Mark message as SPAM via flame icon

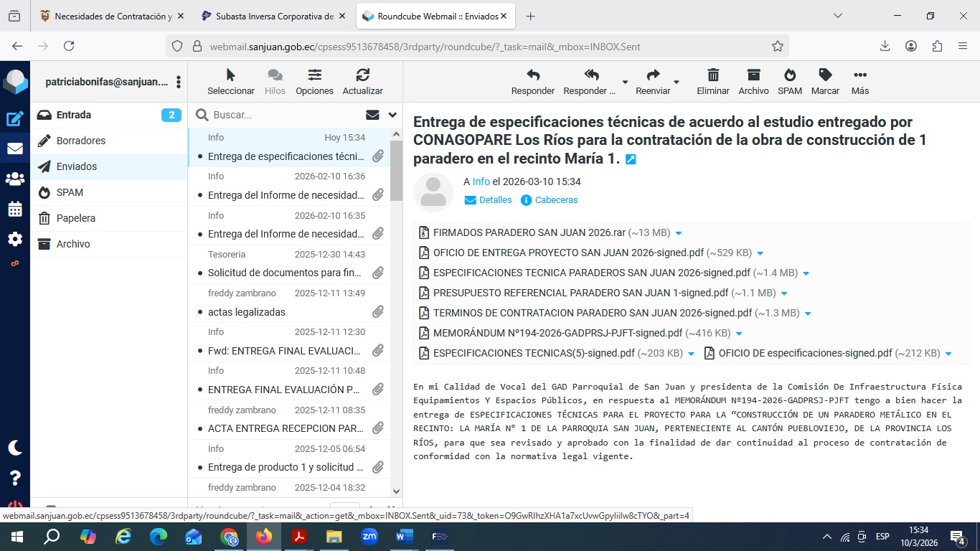click(790, 75)
